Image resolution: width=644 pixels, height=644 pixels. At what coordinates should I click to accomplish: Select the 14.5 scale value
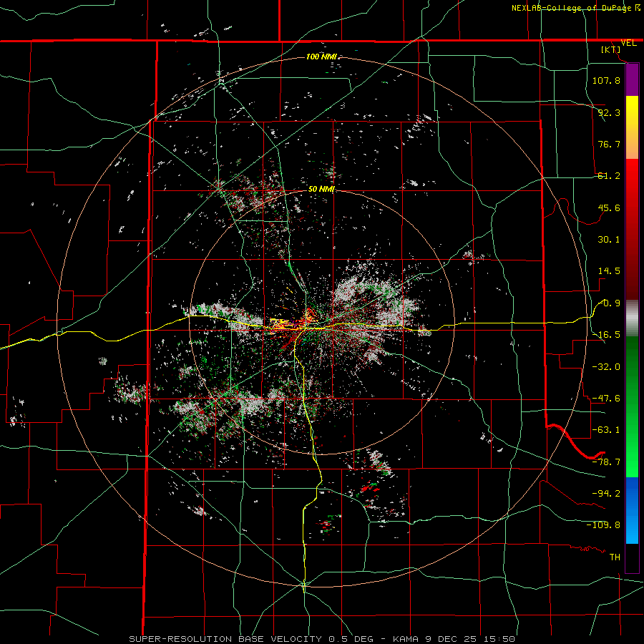coord(609,271)
